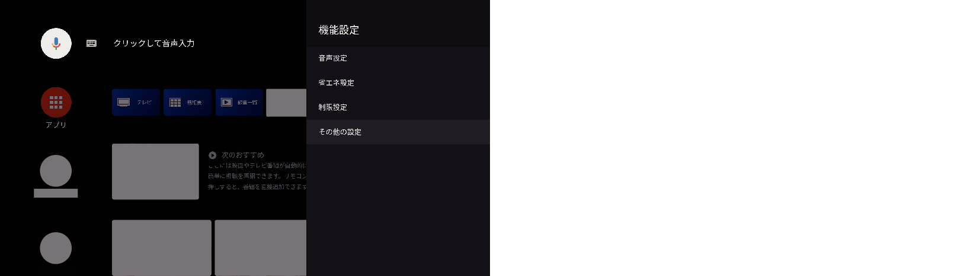Tap the microphone voice search icon
The image size is (980, 276).
56,43
